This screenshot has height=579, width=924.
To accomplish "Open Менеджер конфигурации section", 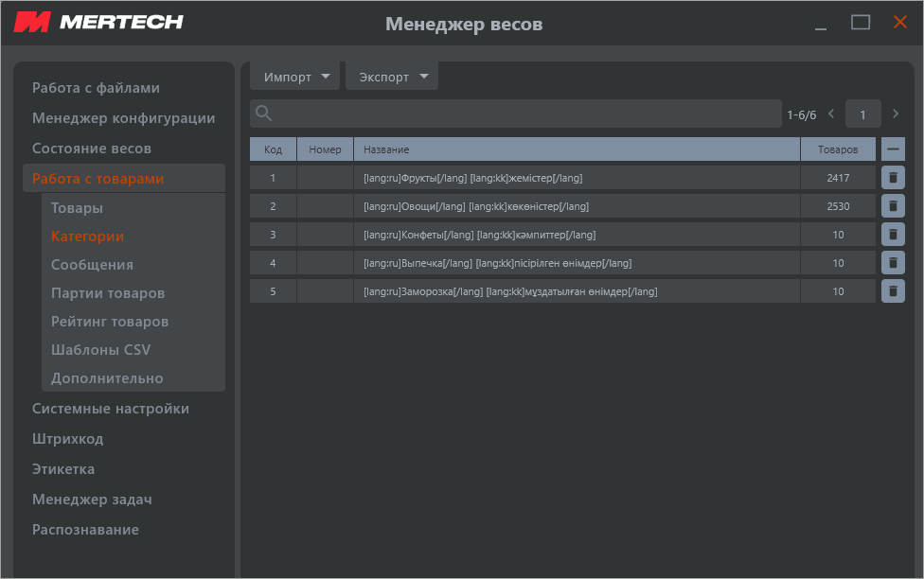I will coord(124,118).
